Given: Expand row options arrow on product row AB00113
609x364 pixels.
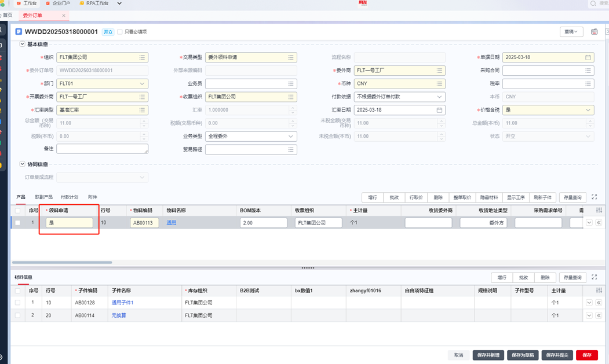Looking at the screenshot, I should pos(589,223).
